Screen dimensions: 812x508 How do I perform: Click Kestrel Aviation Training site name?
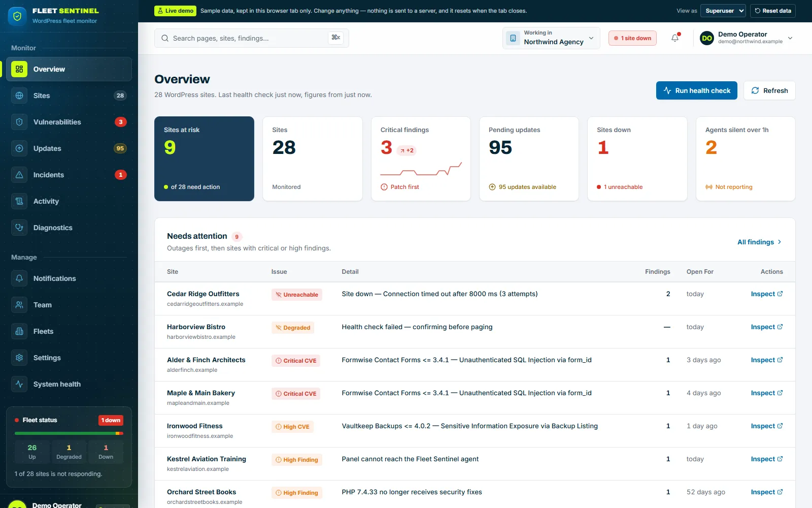tap(207, 459)
